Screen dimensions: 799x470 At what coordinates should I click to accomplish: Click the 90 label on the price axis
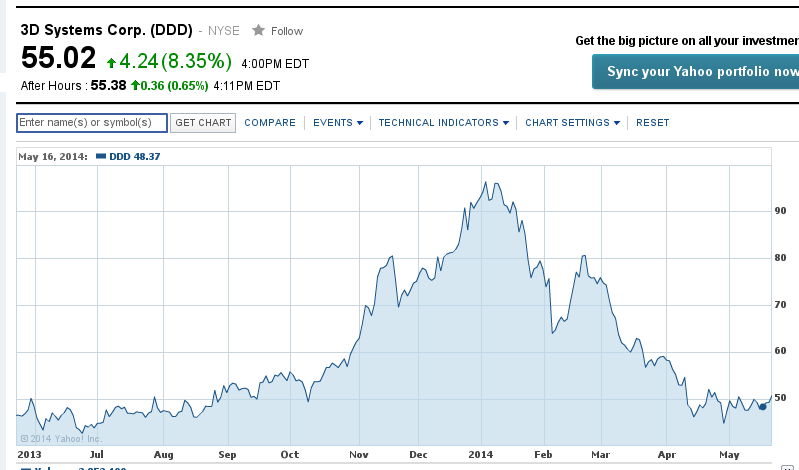point(780,211)
